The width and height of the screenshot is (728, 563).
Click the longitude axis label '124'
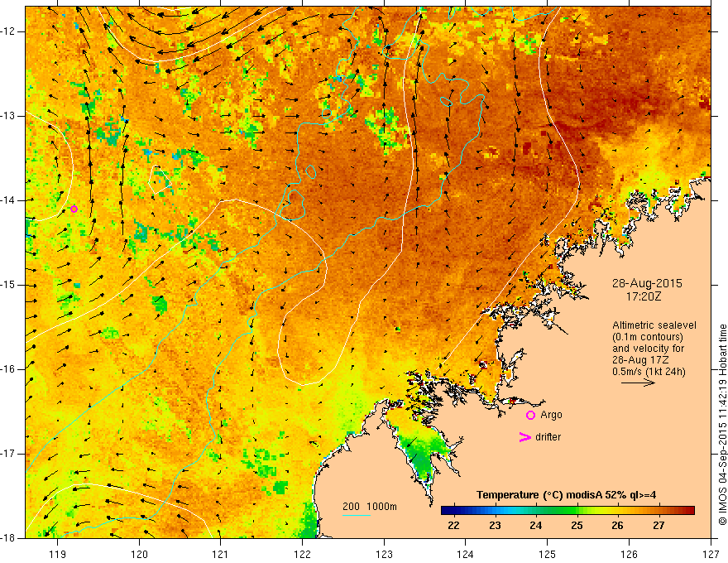point(466,554)
